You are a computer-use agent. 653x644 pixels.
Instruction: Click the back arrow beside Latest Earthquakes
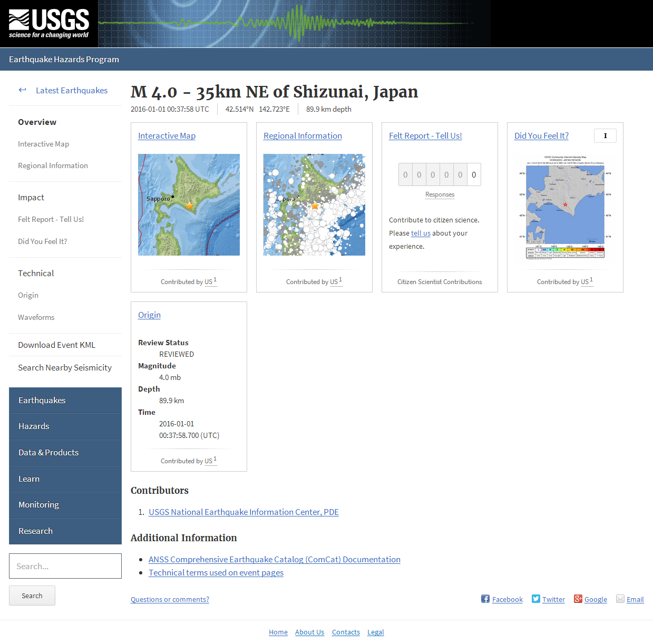click(x=22, y=90)
